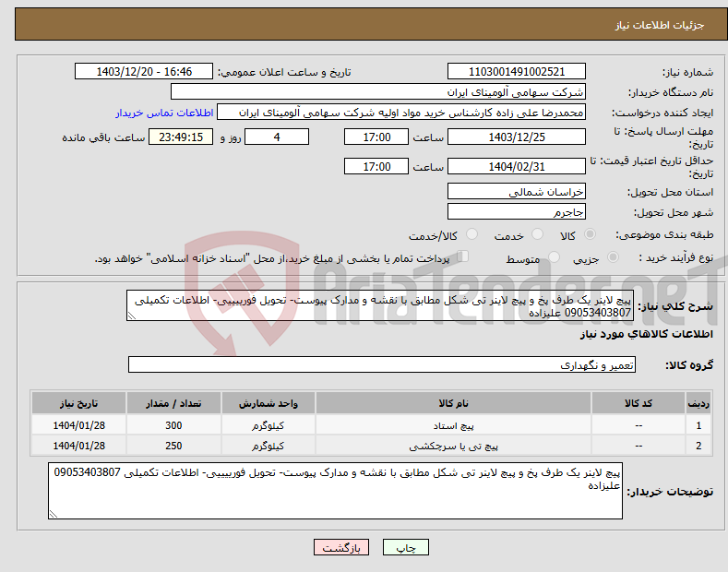Screen dimensions: 728x572
Task: Click the need number field 1103001491002521
Action: 517,72
